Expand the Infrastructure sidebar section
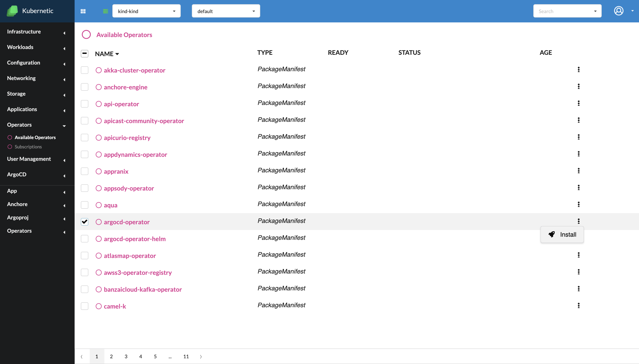 [x=37, y=32]
